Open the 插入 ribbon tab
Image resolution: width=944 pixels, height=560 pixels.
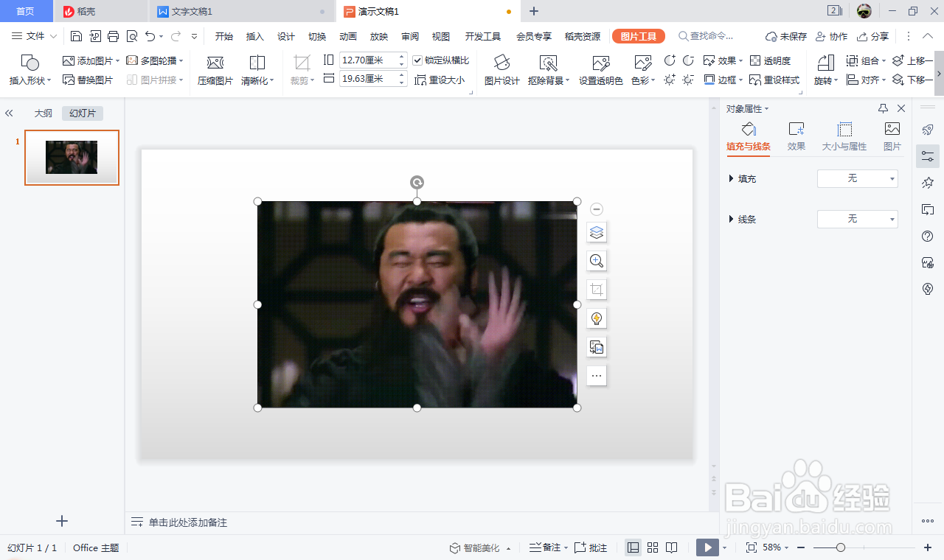(255, 36)
